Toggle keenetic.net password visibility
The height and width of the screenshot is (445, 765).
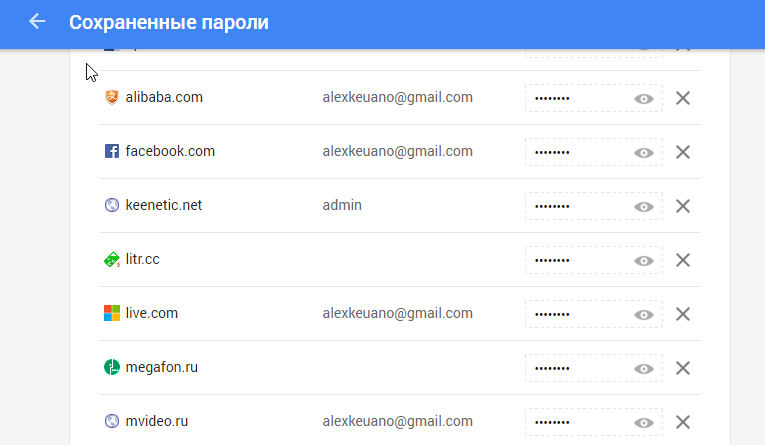[x=644, y=206]
